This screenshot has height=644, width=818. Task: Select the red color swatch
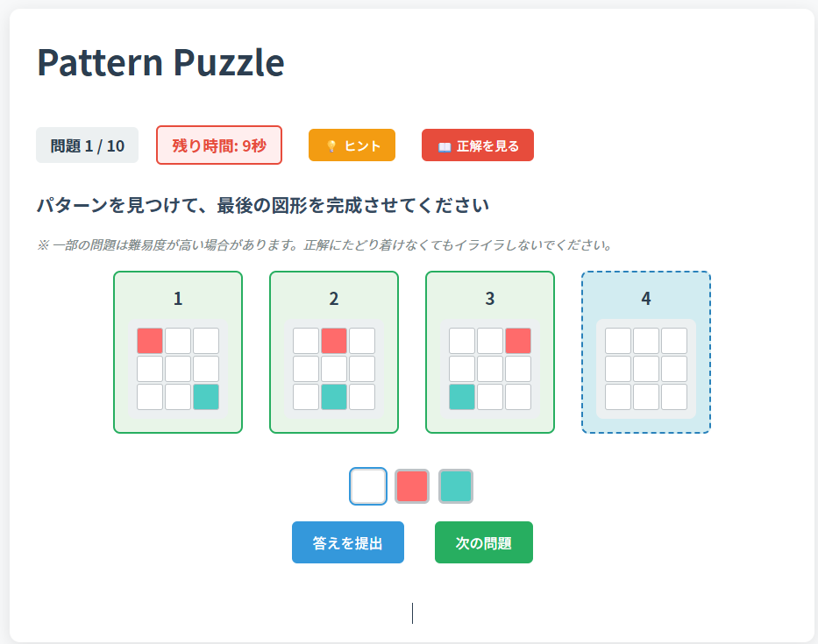(412, 486)
